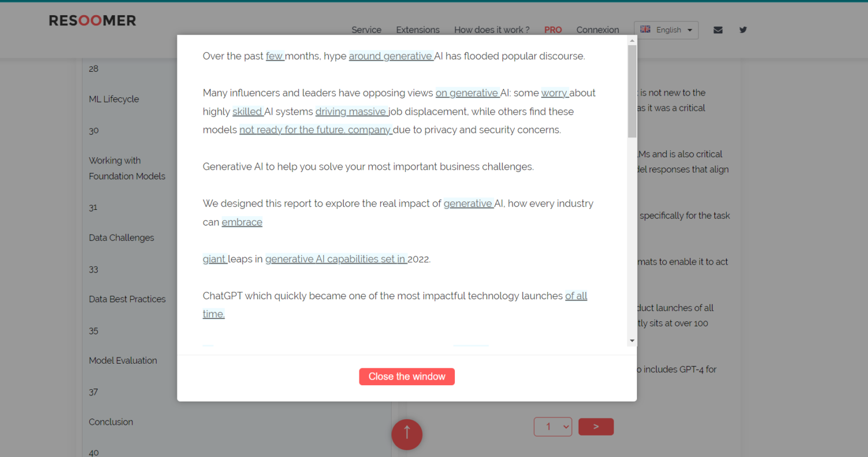Click the Connexion login link
868x457 pixels.
(597, 30)
